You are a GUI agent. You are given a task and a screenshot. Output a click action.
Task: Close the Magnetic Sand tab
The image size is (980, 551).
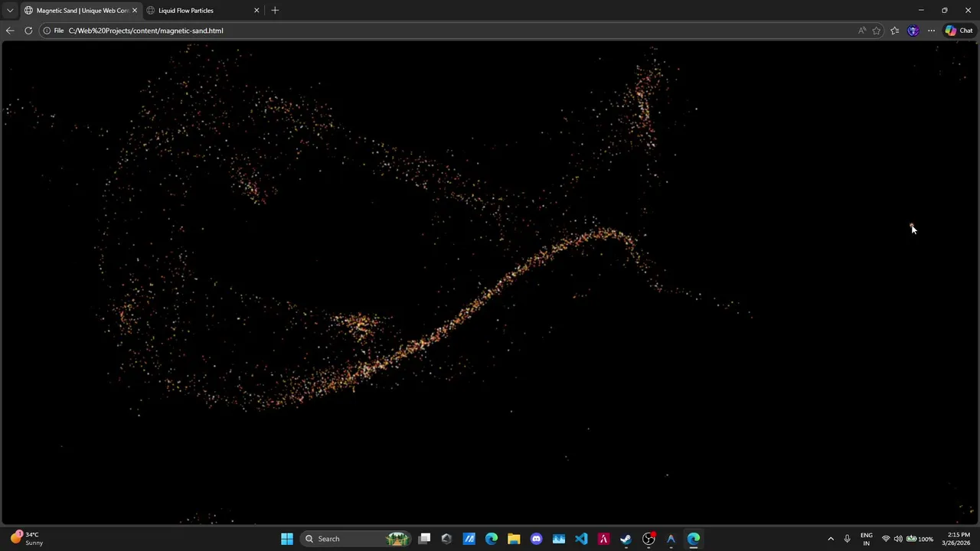click(x=135, y=11)
